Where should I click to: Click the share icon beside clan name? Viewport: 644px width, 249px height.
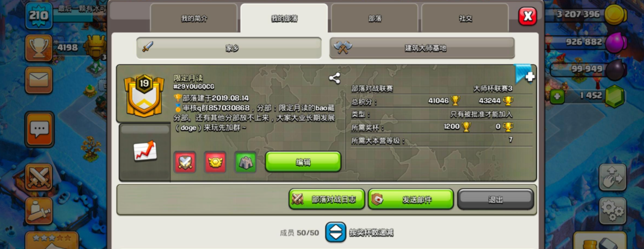pos(334,78)
